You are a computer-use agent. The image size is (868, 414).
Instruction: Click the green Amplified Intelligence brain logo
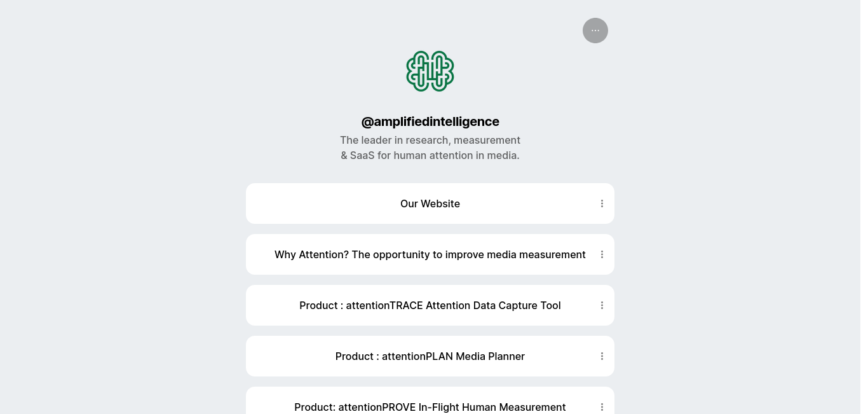(x=430, y=71)
